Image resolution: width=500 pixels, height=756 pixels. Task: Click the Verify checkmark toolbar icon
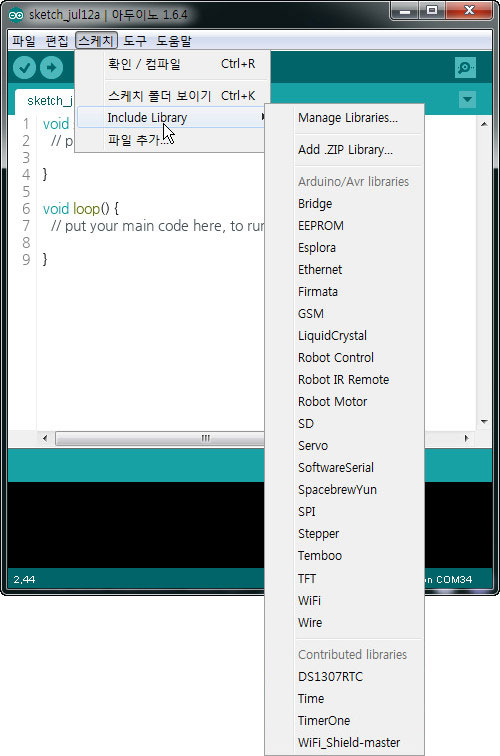pos(24,68)
